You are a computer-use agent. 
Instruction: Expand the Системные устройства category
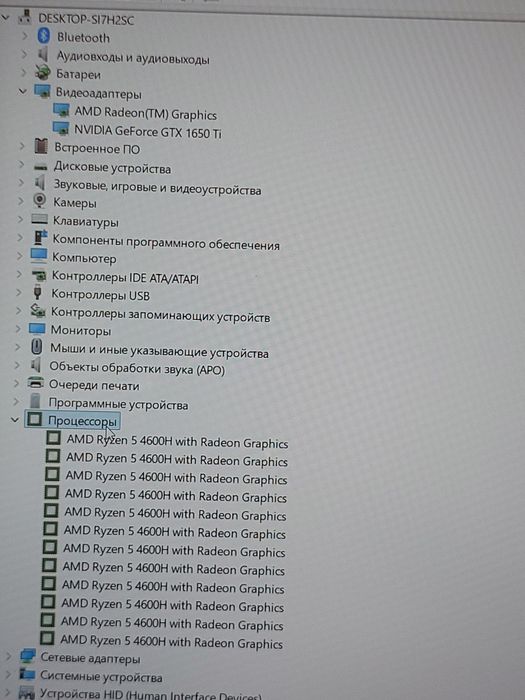(x=8, y=675)
